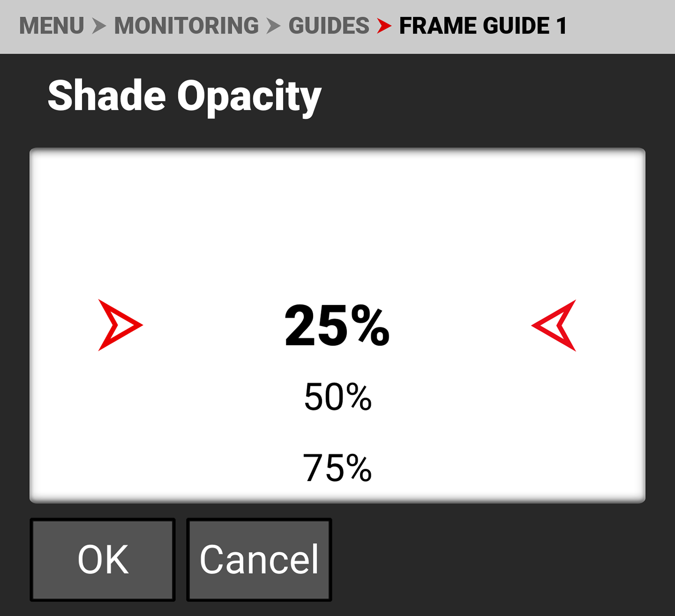Go back to MENU in breadcrumb
The image size is (675, 616).
pos(52,26)
